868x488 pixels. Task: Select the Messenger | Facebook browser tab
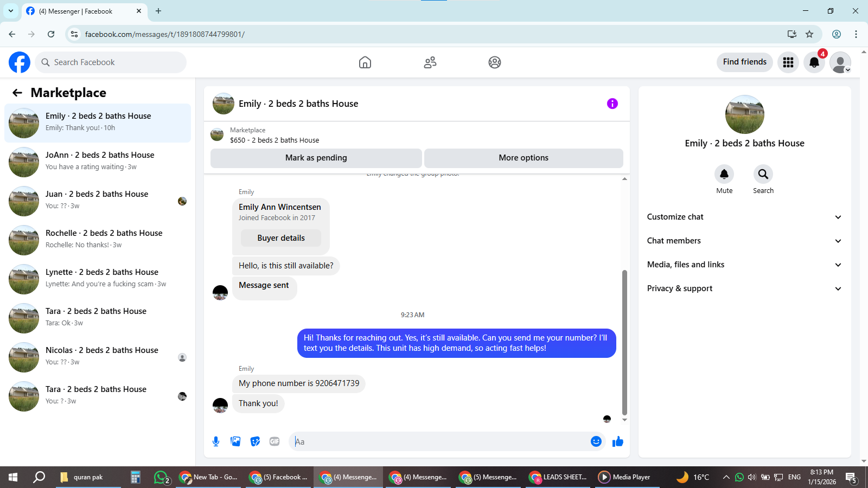pyautogui.click(x=84, y=11)
